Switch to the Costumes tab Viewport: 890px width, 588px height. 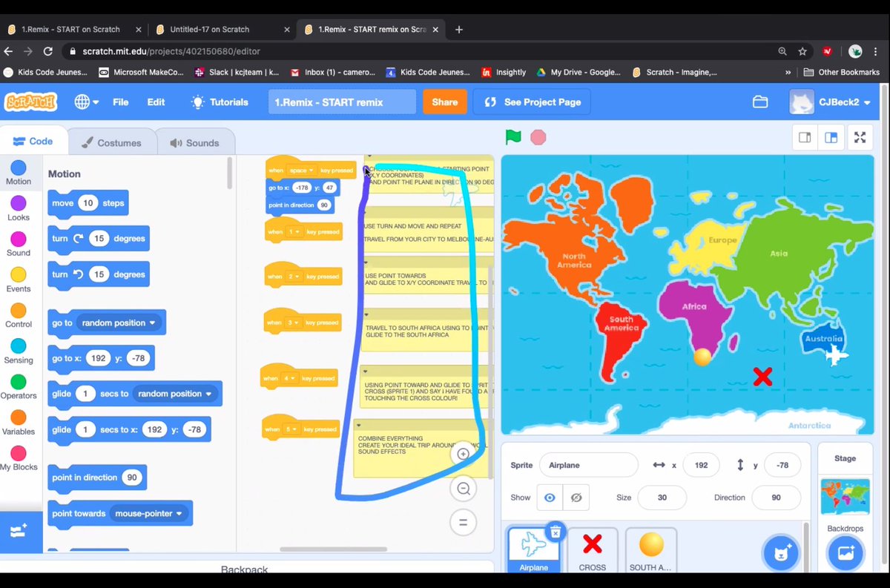coord(111,142)
